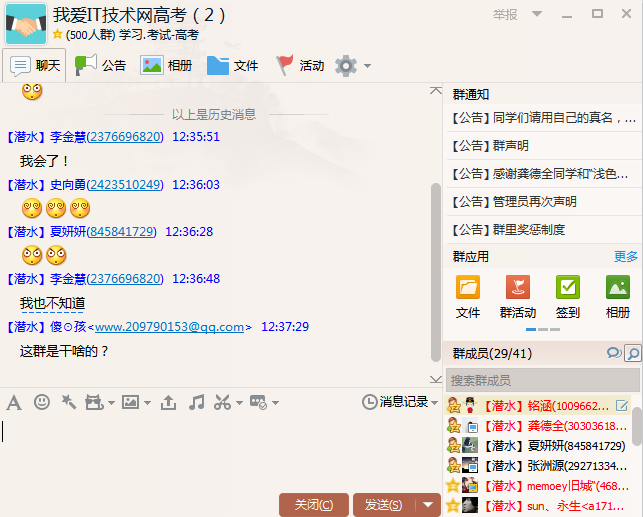Switch to the 公告 tab
This screenshot has height=517, width=643.
(x=100, y=65)
